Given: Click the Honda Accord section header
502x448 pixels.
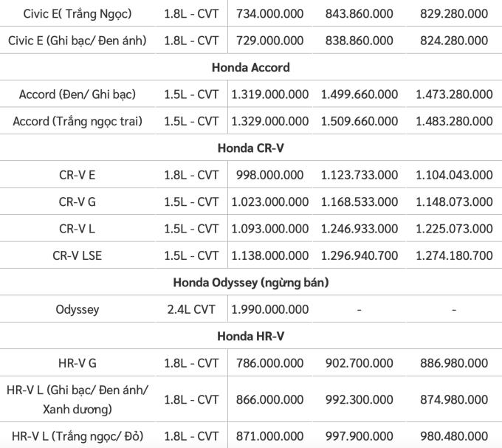Looking at the screenshot, I should [x=250, y=67].
